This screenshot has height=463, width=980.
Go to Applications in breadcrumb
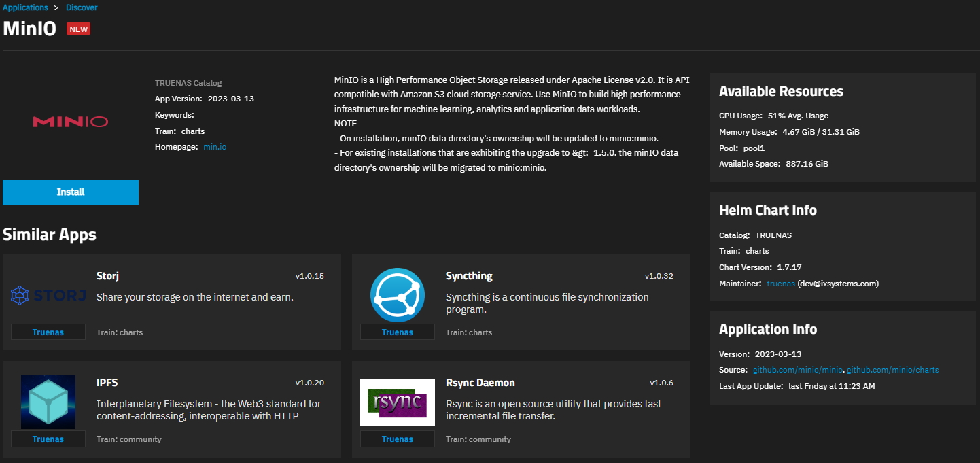(25, 7)
